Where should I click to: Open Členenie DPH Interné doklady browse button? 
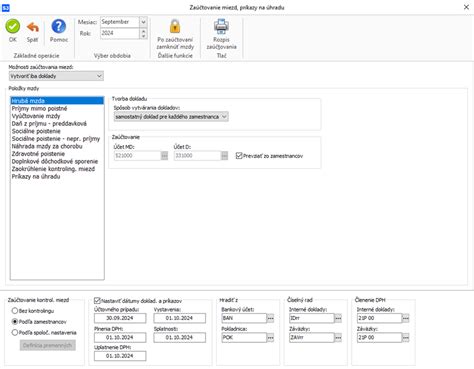pos(406,318)
